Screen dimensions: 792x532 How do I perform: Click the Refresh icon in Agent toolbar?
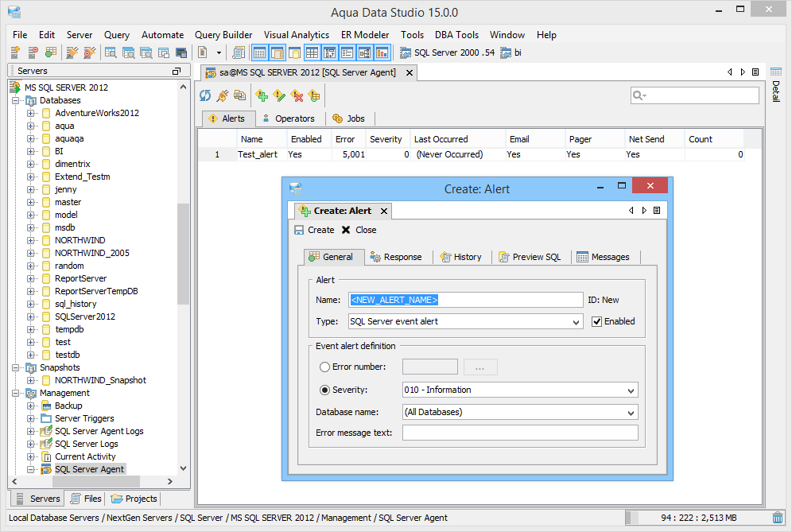tap(205, 95)
